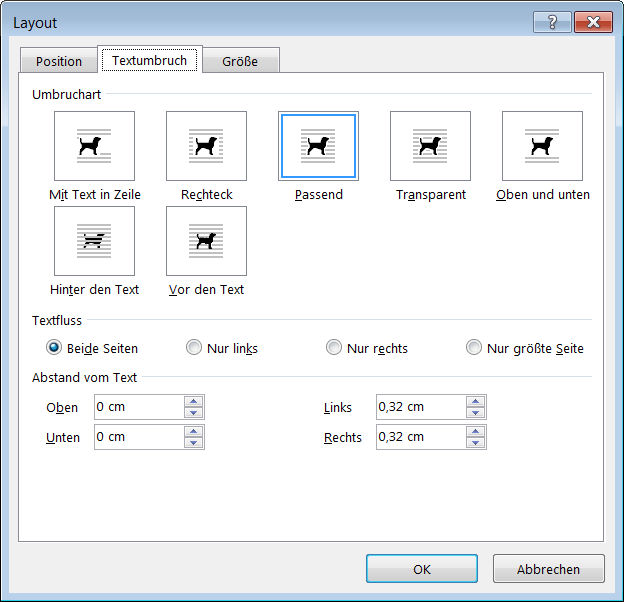Decrease the Oben distance with down arrow
The width and height of the screenshot is (624, 602).
[194, 413]
